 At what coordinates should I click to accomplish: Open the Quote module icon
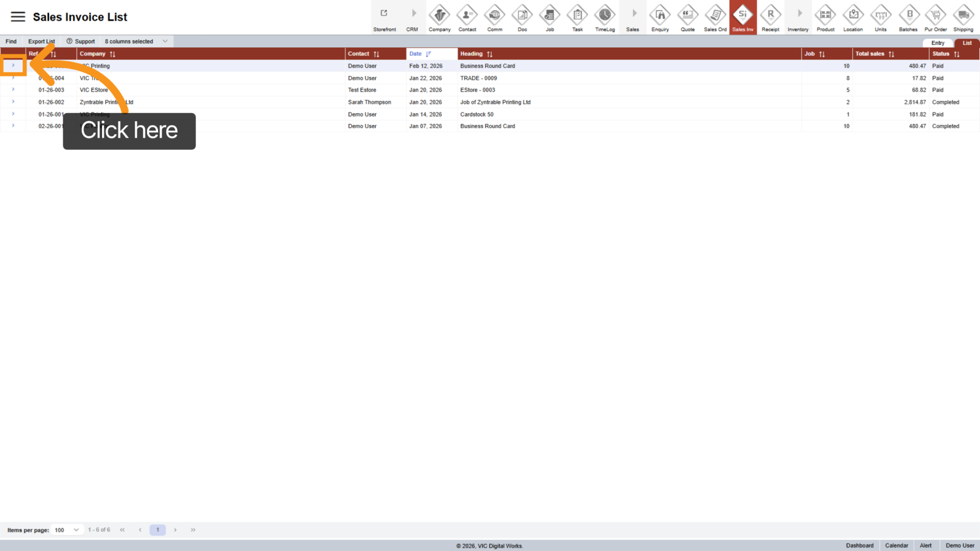pyautogui.click(x=688, y=15)
